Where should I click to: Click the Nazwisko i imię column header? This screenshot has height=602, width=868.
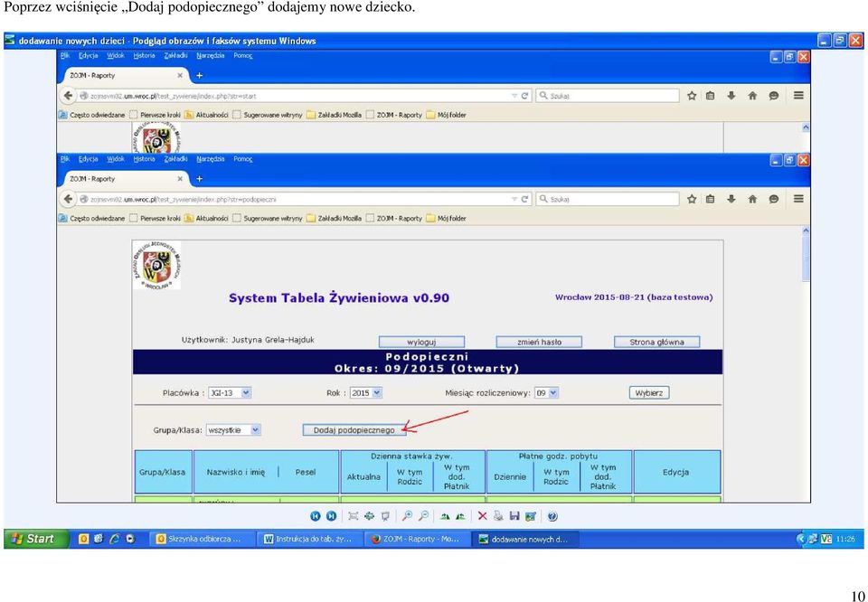[236, 472]
